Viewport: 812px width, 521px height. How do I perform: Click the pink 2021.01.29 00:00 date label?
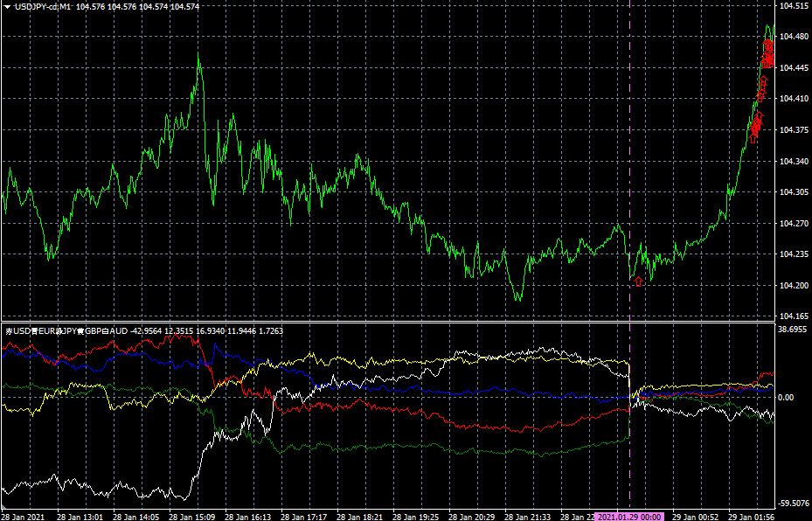[629, 517]
